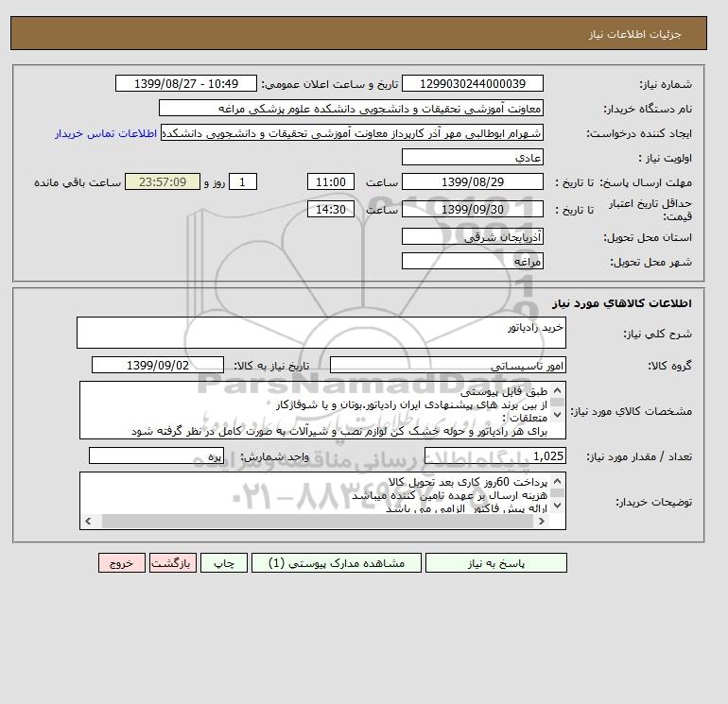Click the horizontal scrollbar track in توضیحات خریدار
The width and height of the screenshot is (728, 704).
(319, 522)
